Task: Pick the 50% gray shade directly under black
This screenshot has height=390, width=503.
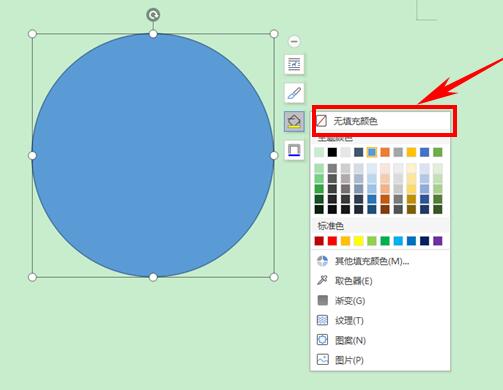Action: (332, 168)
